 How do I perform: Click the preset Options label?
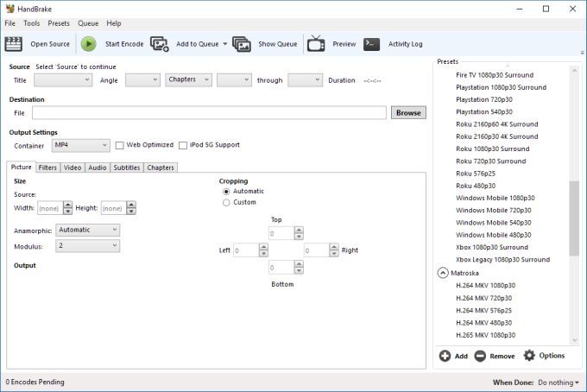[552, 356]
